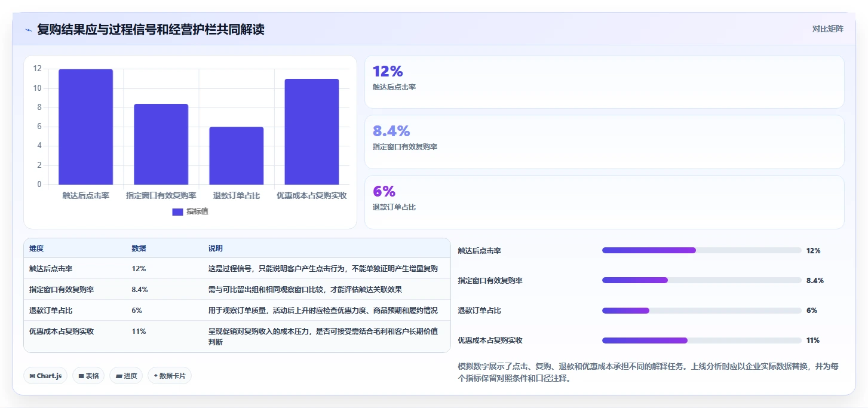Click the 6% data card value

point(384,191)
